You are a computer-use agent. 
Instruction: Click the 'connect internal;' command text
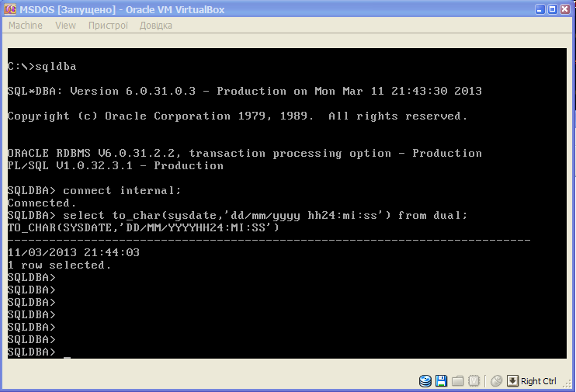click(x=122, y=191)
